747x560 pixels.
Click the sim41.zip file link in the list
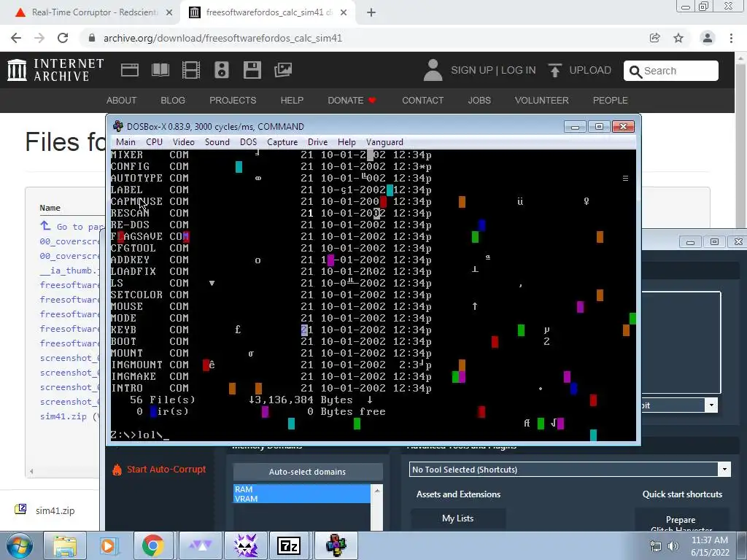(63, 416)
